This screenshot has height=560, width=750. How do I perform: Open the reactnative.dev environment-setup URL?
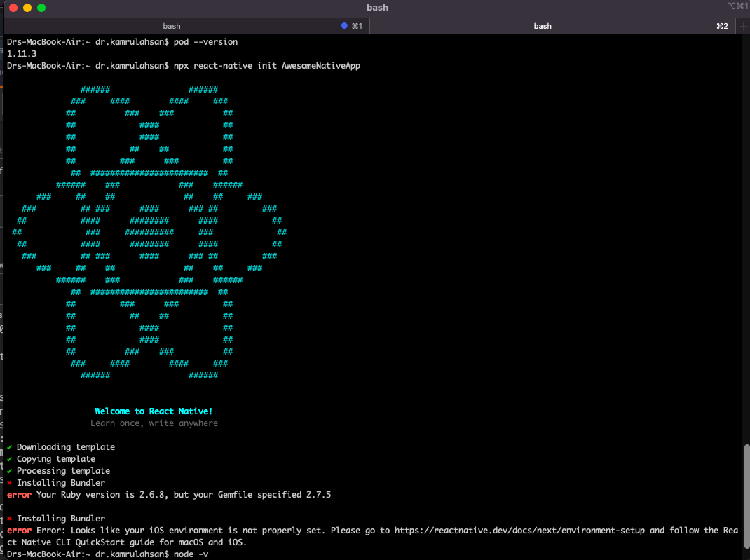[x=519, y=531]
